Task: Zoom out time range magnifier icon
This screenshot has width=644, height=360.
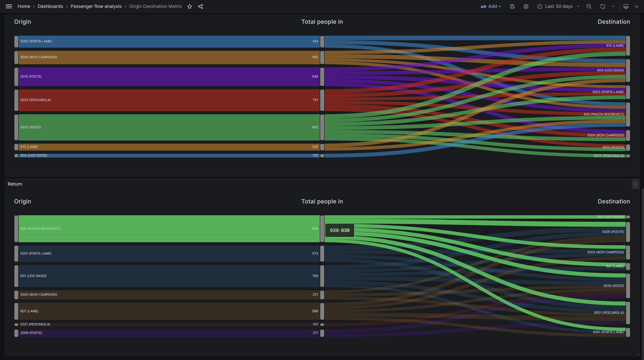Action: point(589,6)
